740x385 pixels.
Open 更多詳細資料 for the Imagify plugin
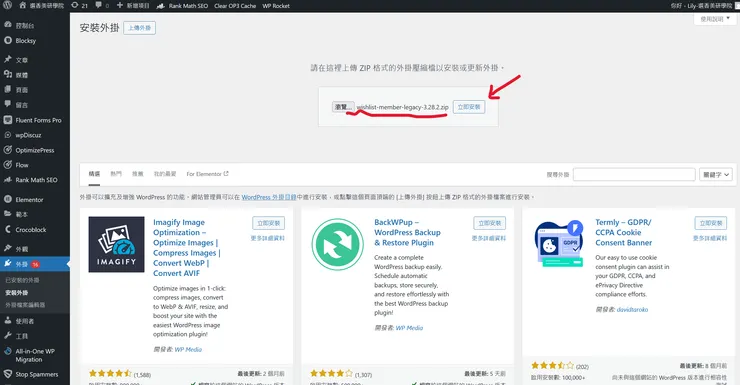(268, 238)
